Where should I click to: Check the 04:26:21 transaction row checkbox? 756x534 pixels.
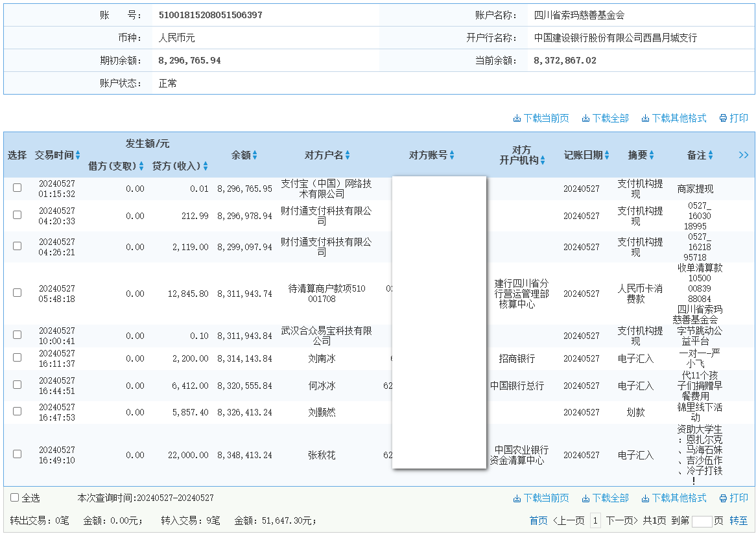[x=18, y=246]
